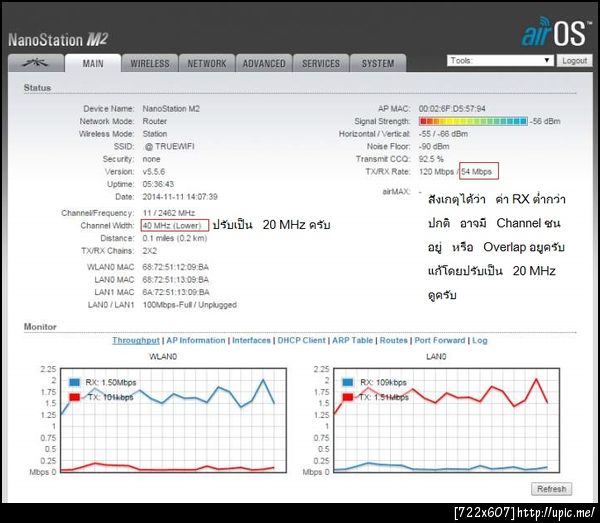Click the Distance value 0.1 miles (0.2 km)

(175, 238)
